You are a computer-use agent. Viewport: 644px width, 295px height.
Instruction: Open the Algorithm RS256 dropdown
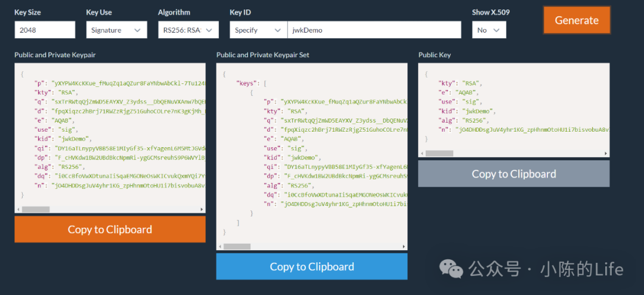coord(188,30)
